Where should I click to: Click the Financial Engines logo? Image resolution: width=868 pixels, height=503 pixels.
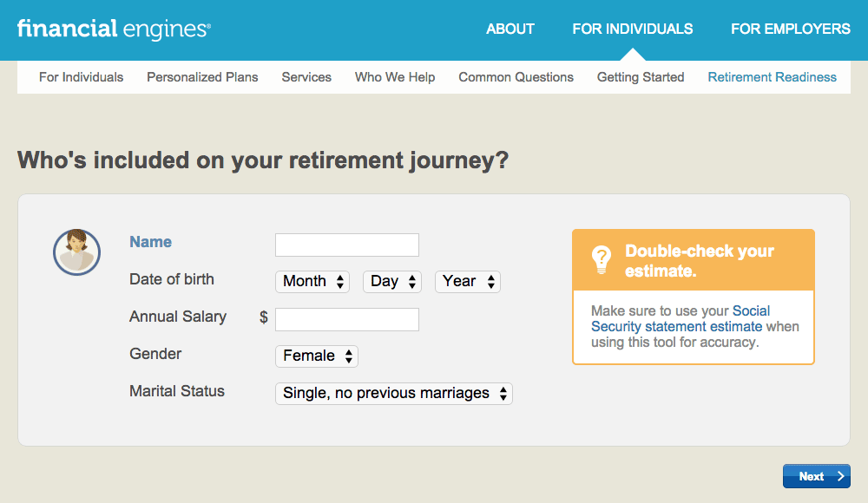(114, 29)
